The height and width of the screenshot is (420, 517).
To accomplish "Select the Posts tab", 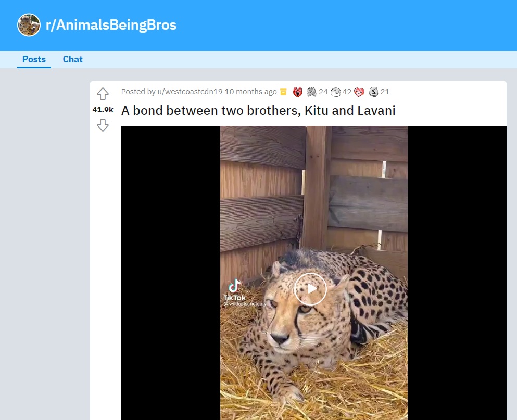I will click(34, 59).
